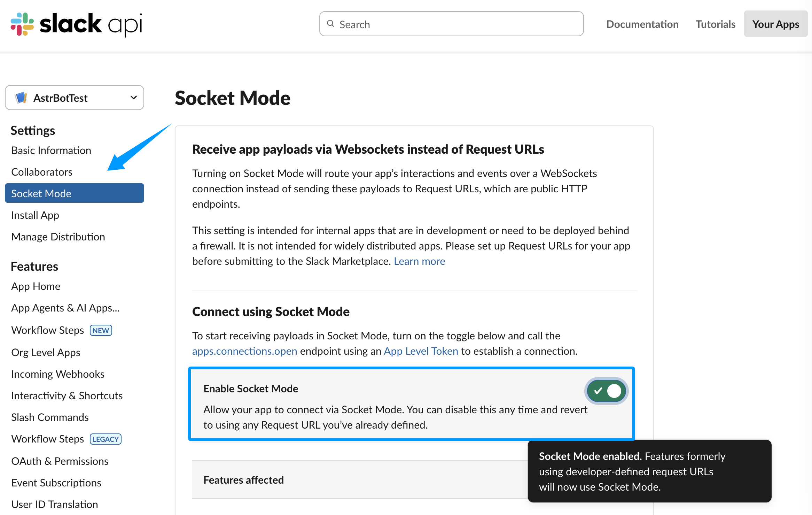Screen dimensions: 812x515
Task: Click the search magnifier icon
Action: click(330, 24)
